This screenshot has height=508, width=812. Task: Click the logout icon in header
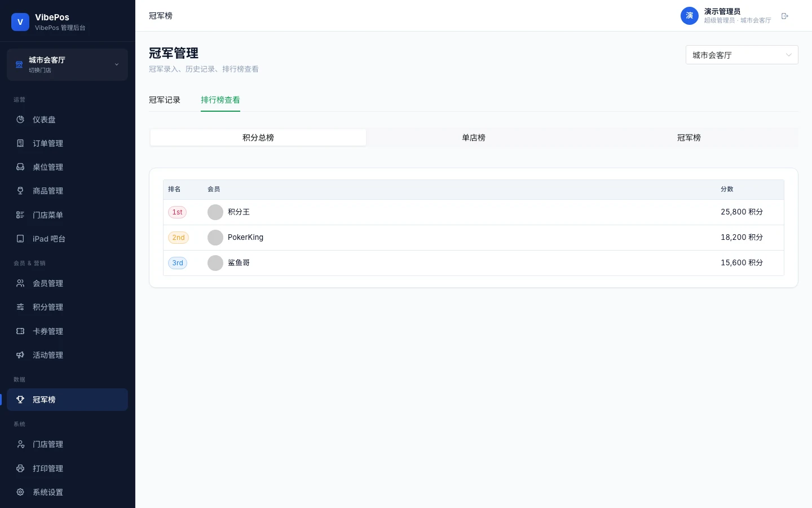click(x=785, y=16)
